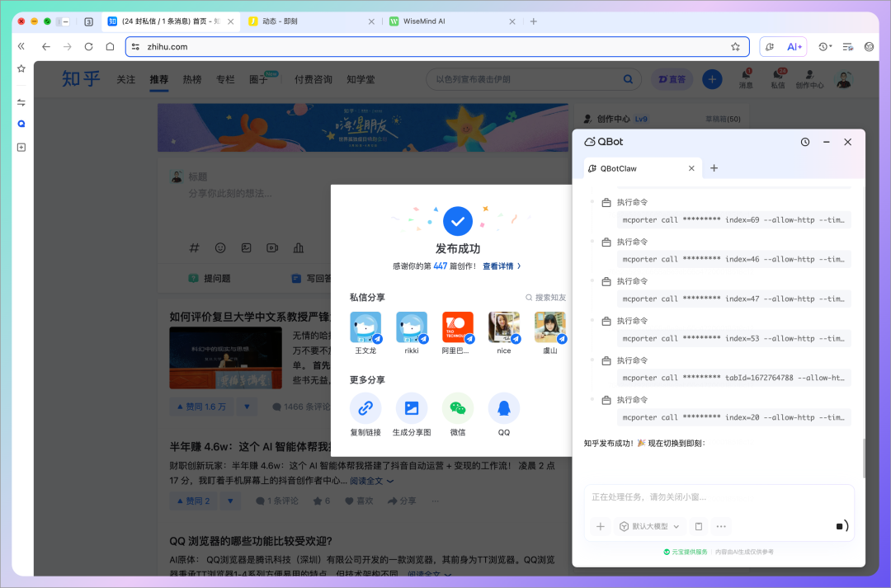This screenshot has height=588, width=891.
Task: Share to WeChat (微信) via its icon
Action: (458, 408)
